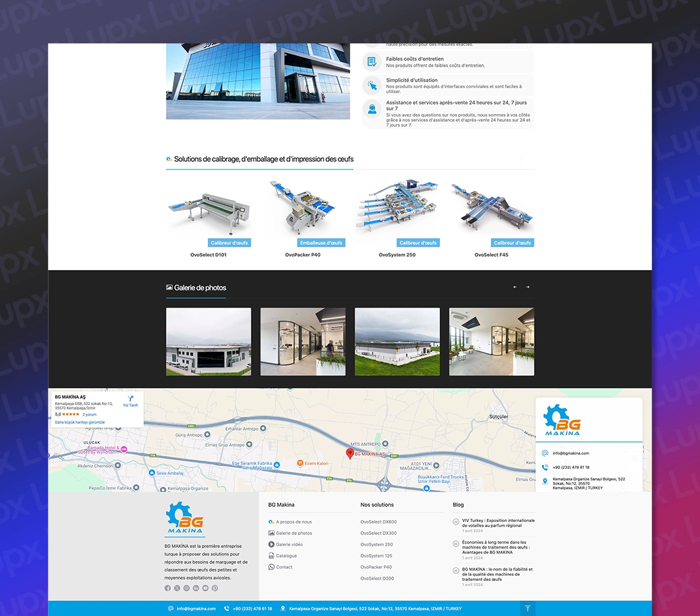
Task: Open the OvoSystem 250 product image
Action: pyautogui.click(x=397, y=207)
